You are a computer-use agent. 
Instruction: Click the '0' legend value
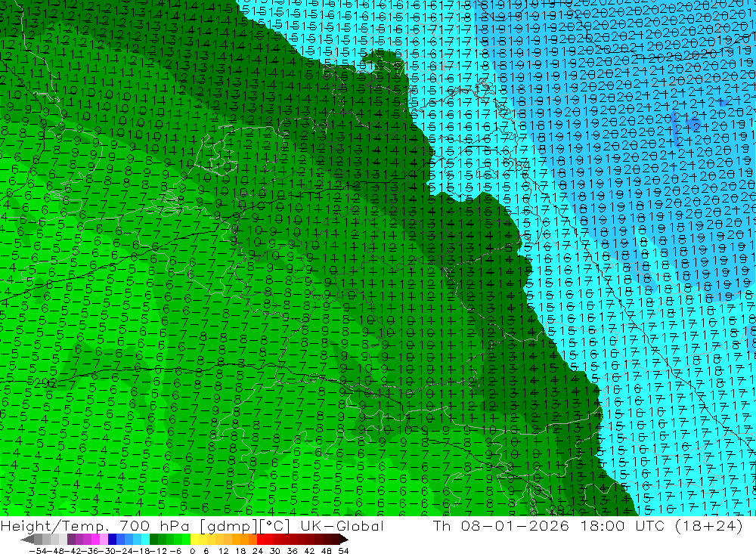pos(192,551)
